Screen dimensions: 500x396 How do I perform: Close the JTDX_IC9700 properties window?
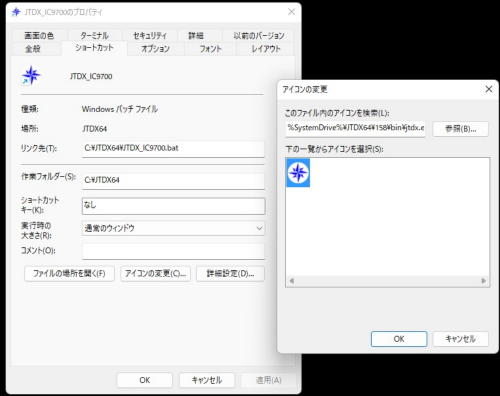(x=291, y=12)
